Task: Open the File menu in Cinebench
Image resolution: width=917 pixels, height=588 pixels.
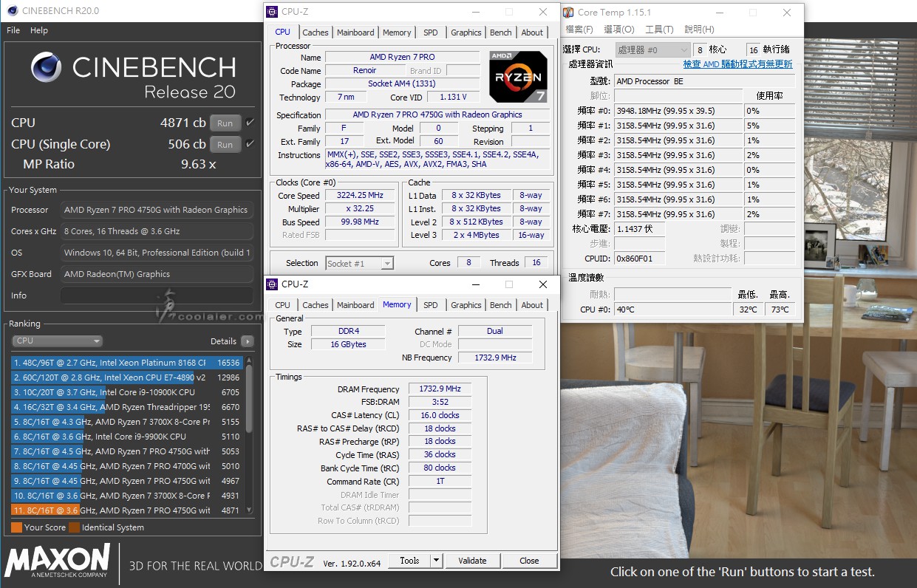Action: (x=13, y=30)
